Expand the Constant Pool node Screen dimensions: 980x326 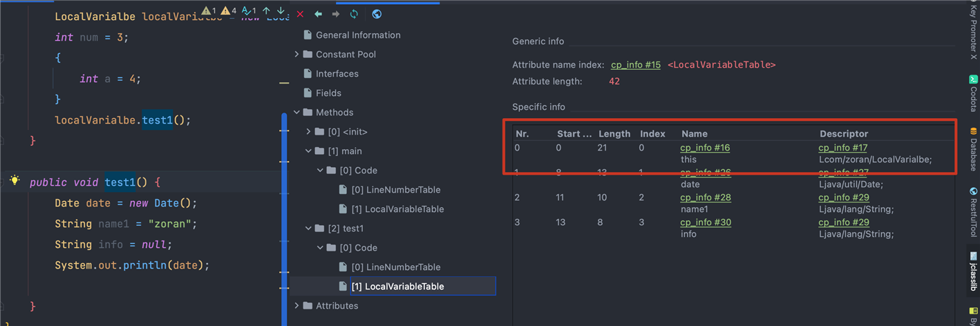[297, 54]
